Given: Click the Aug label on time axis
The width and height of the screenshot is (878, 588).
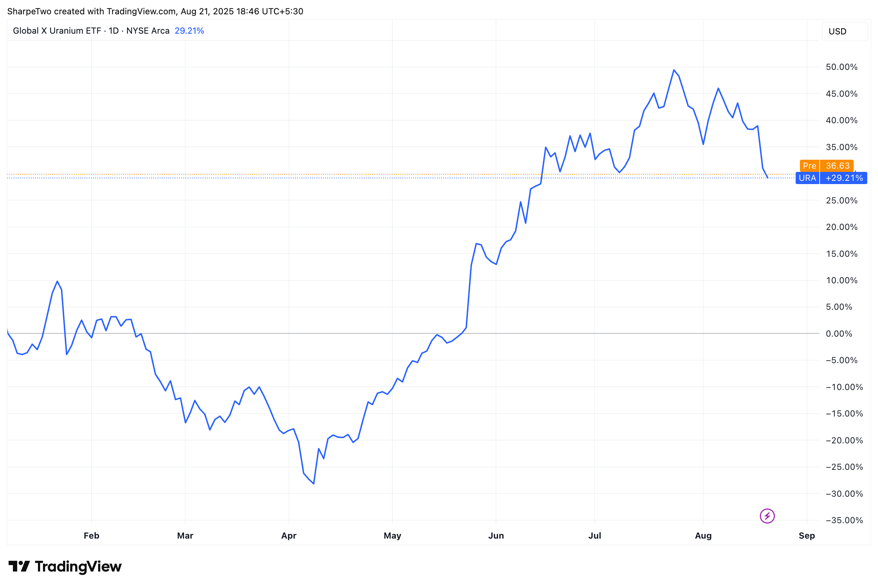Looking at the screenshot, I should pyautogui.click(x=703, y=535).
